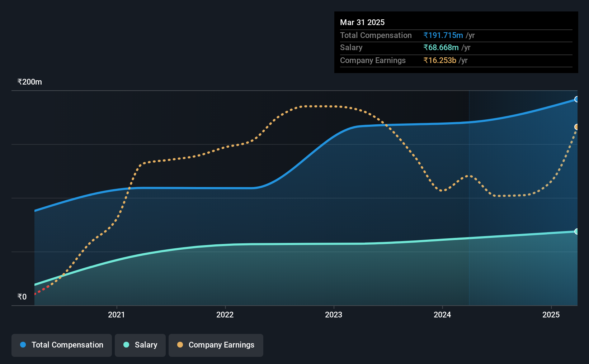Click the 2025 x-axis label
The height and width of the screenshot is (364, 589).
pyautogui.click(x=551, y=315)
